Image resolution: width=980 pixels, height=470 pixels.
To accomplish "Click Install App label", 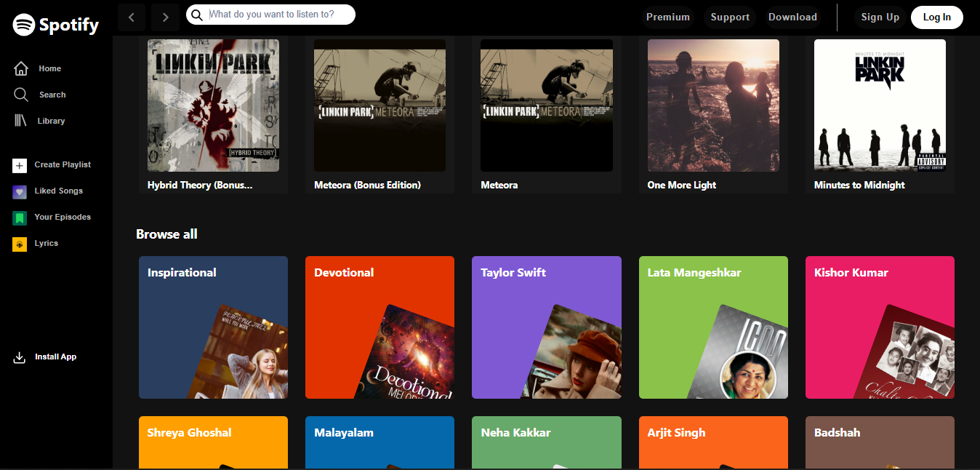I will point(56,357).
